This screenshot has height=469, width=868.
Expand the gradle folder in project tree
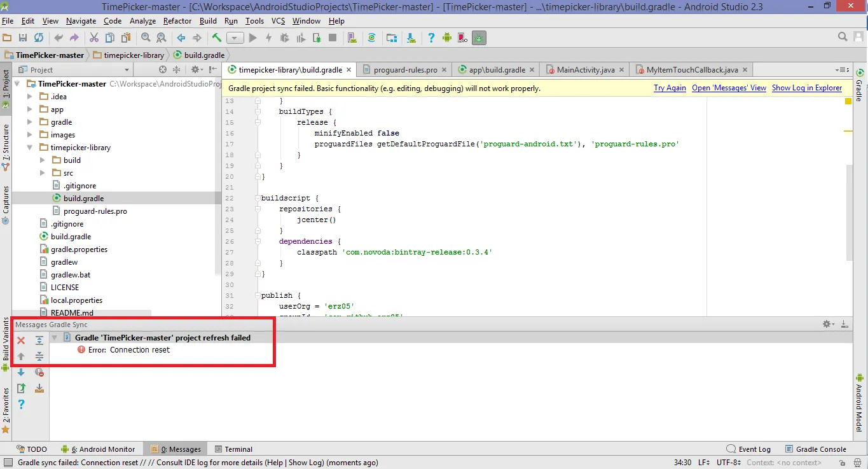point(29,122)
